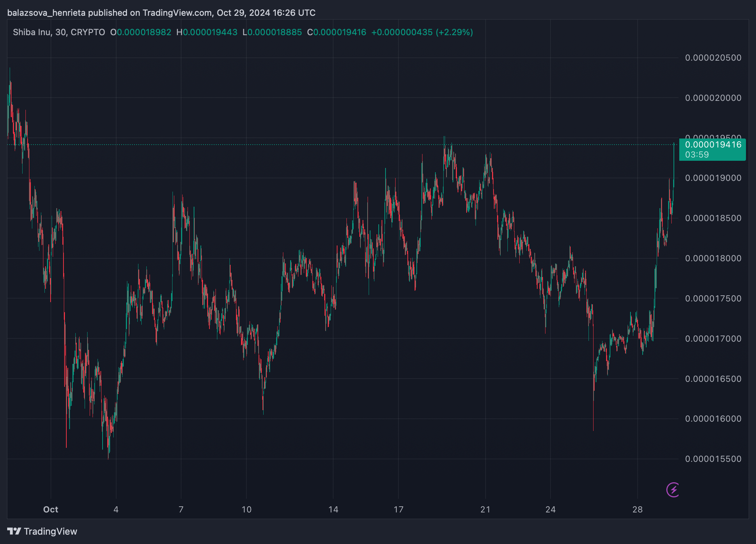Image resolution: width=756 pixels, height=544 pixels.
Task: Click the 0.000015500 price scale label
Action: pos(713,459)
